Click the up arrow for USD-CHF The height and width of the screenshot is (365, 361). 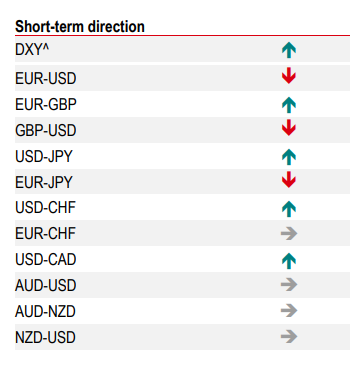pos(289,209)
